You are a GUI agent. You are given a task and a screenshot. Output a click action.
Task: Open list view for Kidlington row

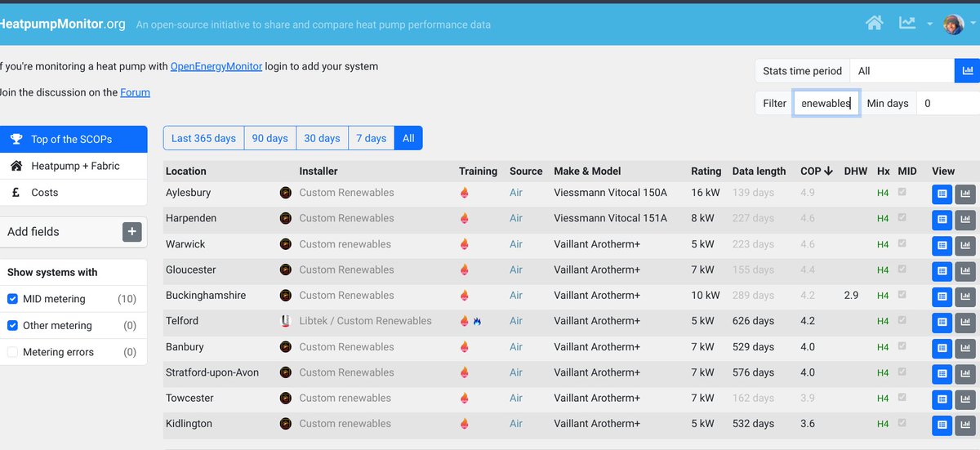pyautogui.click(x=942, y=425)
